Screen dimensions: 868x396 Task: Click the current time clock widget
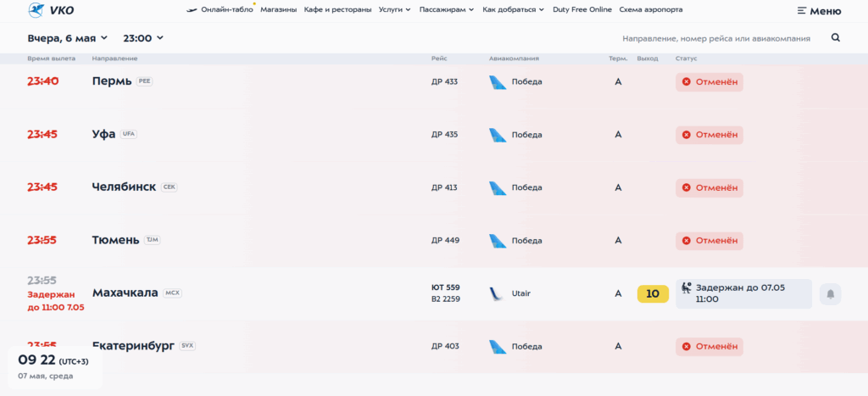[x=54, y=367]
